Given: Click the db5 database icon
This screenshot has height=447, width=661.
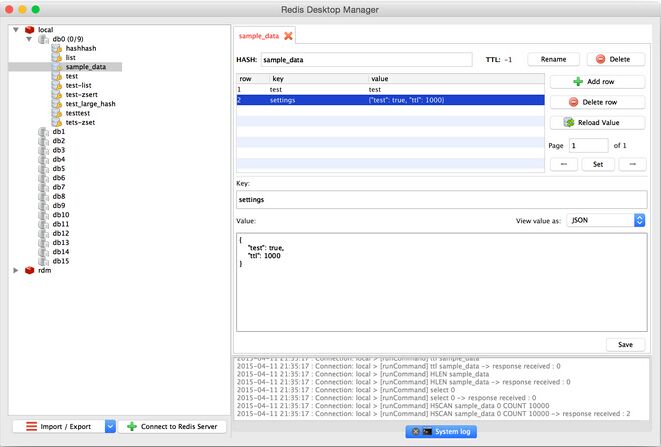Looking at the screenshot, I should tap(43, 169).
